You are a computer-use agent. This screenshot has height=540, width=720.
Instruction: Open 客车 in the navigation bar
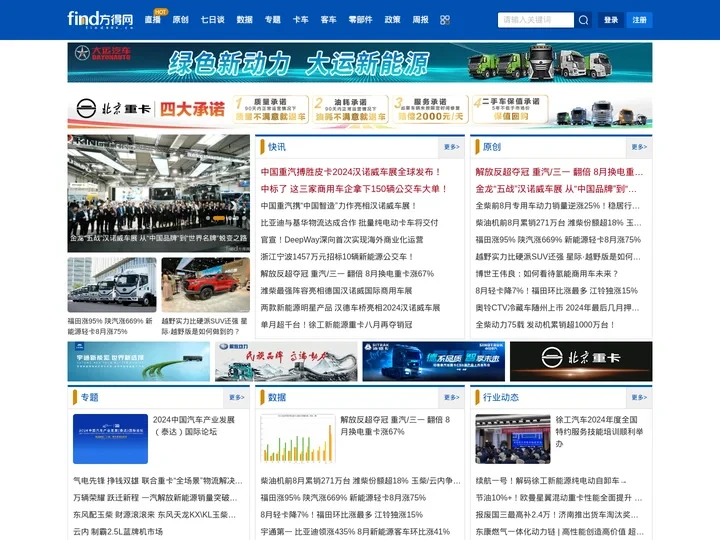(328, 20)
